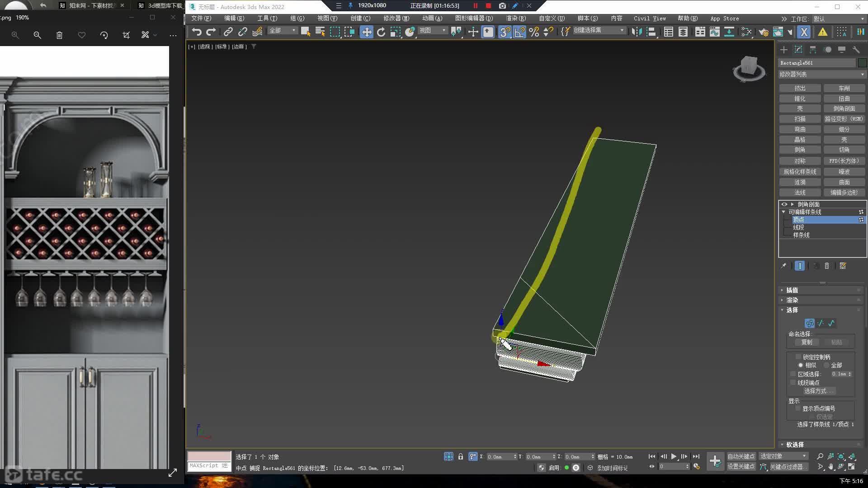This screenshot has width=868, height=488.
Task: Open the Render Setup dialog
Action: tap(764, 32)
